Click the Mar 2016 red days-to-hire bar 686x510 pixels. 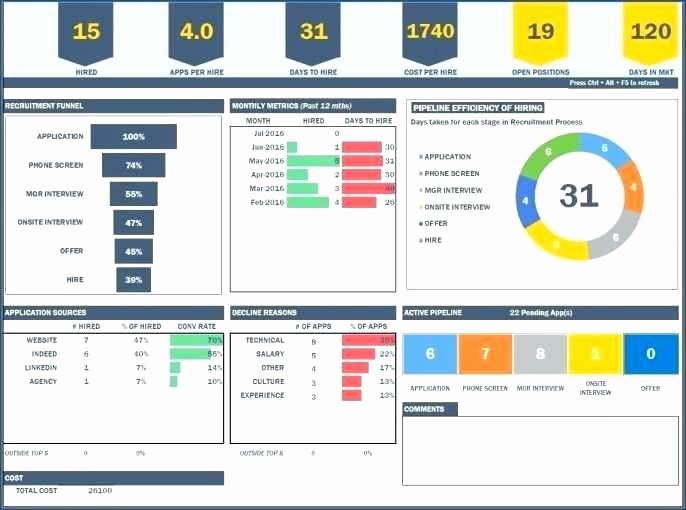[x=369, y=189]
